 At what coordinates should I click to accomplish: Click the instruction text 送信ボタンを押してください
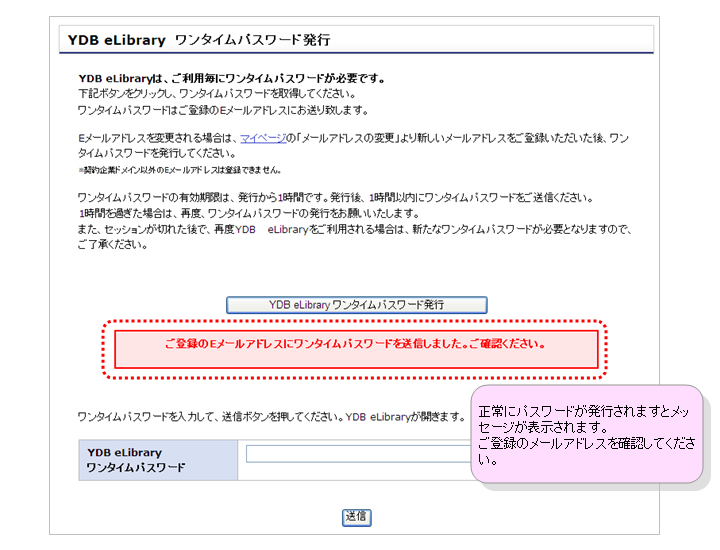pos(284,417)
